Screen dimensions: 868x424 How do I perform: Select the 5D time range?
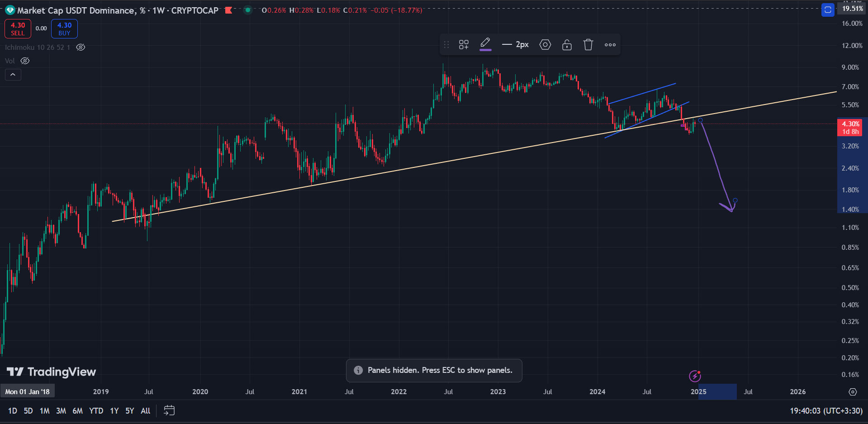pyautogui.click(x=28, y=411)
